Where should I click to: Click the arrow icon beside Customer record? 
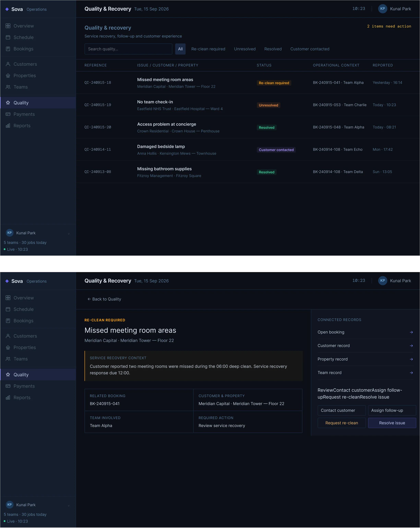[411, 346]
